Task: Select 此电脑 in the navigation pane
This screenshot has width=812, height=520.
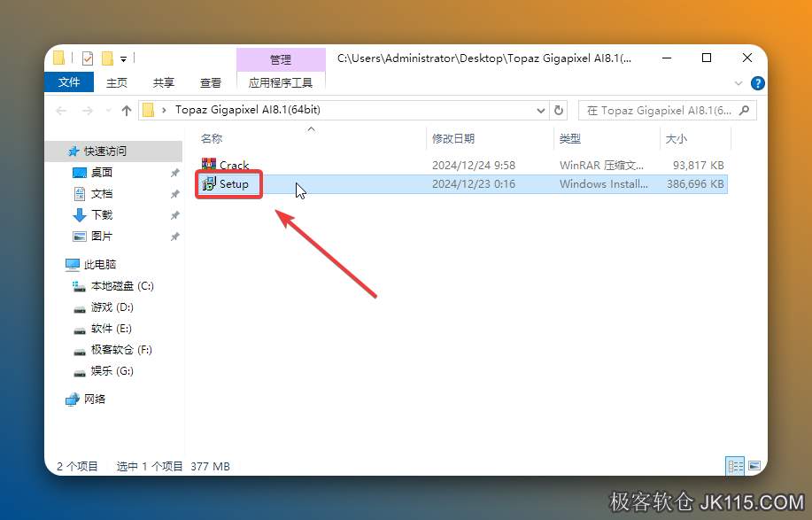Action: click(100, 264)
